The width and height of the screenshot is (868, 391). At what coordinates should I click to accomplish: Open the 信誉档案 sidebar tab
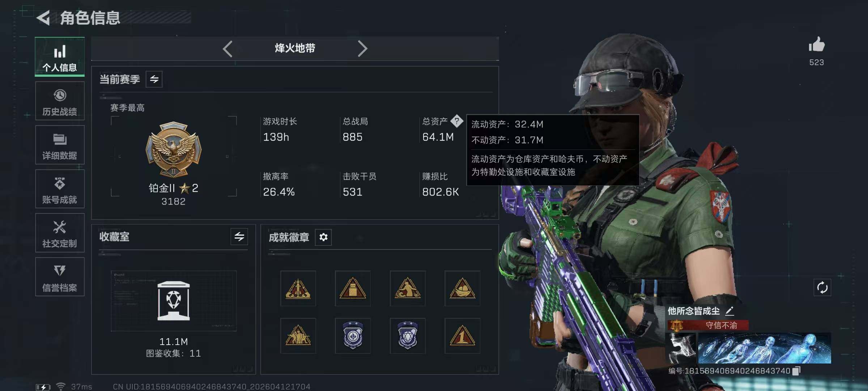click(x=60, y=277)
